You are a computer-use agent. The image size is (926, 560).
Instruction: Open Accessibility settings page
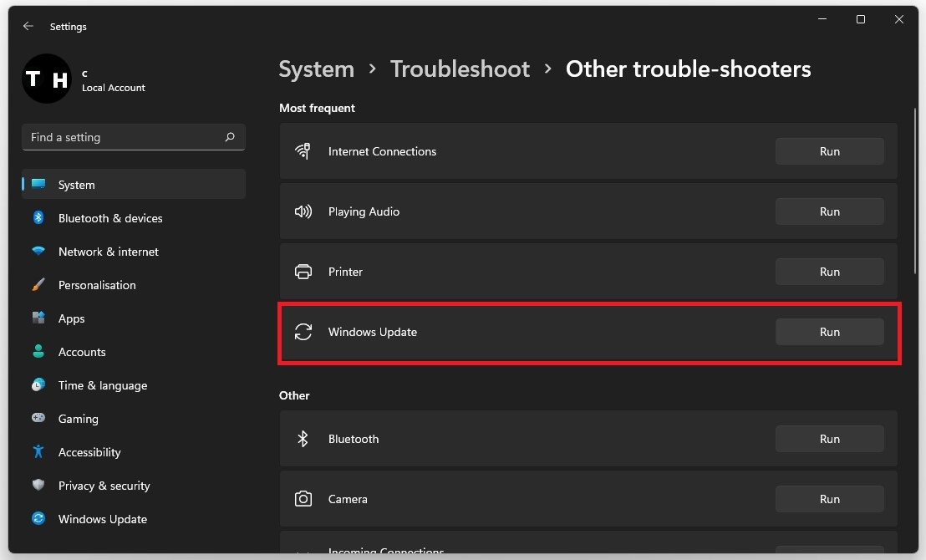(134, 452)
